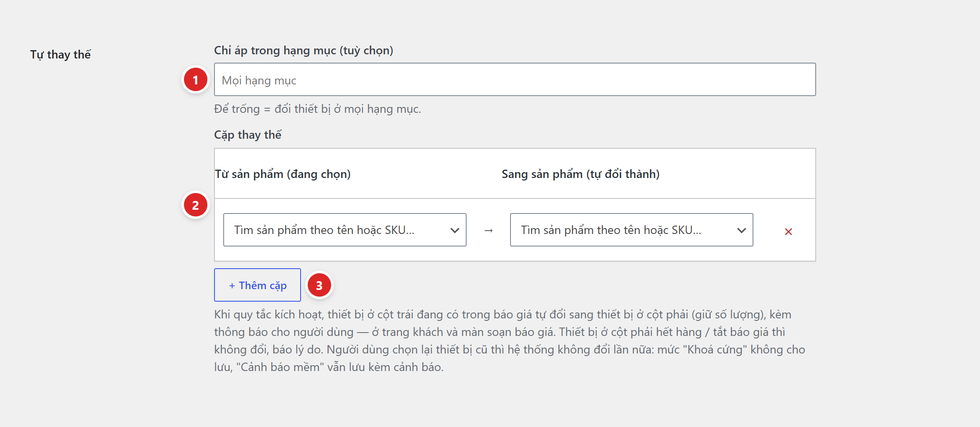Click the '+ Thêm cặp' button
The image size is (980, 427).
[x=258, y=285]
